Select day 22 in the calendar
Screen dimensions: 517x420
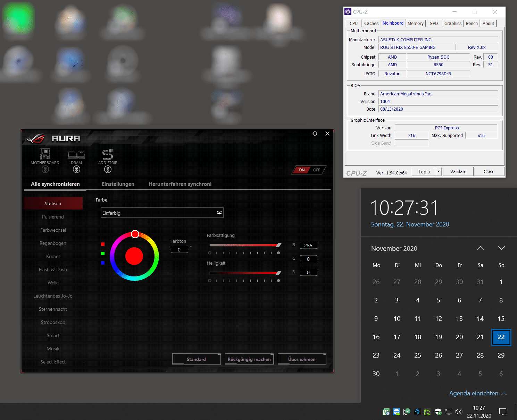pyautogui.click(x=501, y=337)
